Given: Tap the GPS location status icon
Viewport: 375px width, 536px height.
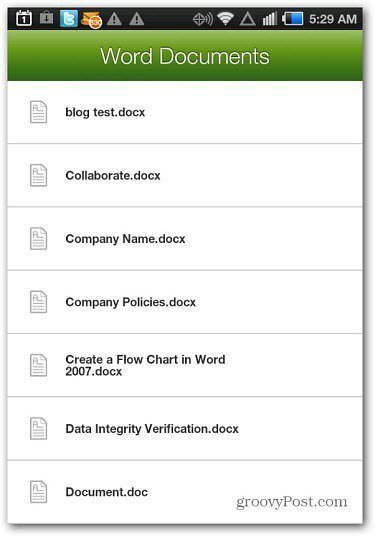Looking at the screenshot, I should click(202, 19).
